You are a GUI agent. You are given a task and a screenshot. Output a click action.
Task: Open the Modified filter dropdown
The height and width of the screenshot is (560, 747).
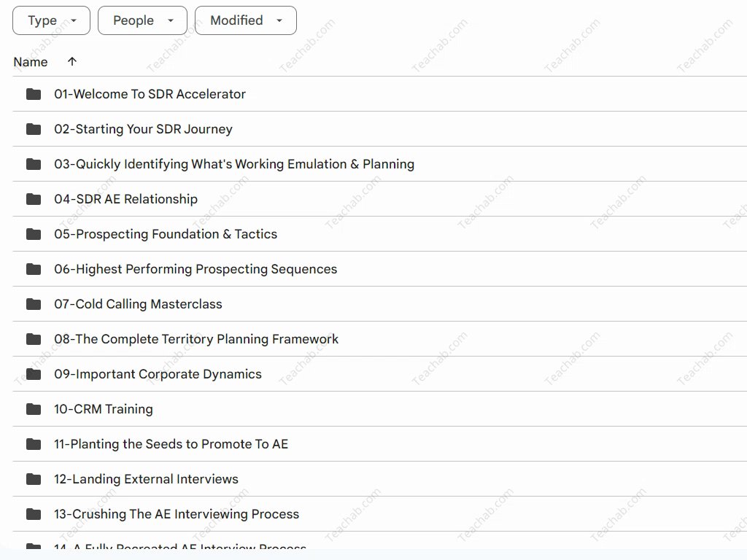[x=245, y=20]
